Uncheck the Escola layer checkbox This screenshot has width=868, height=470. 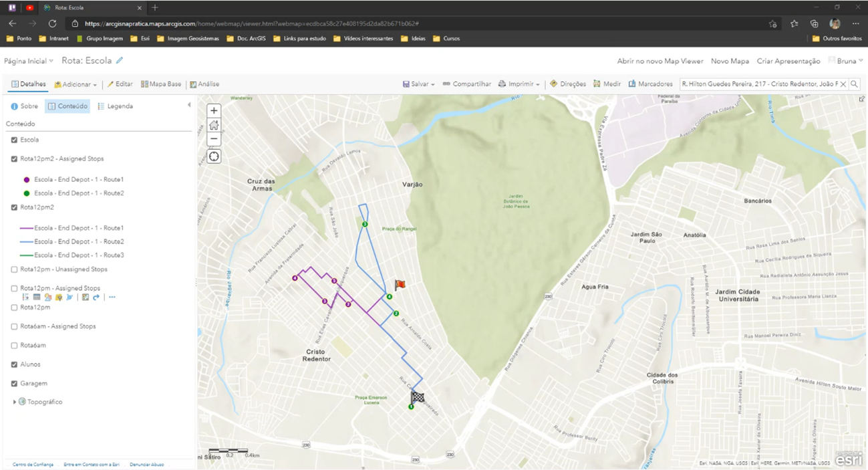tap(14, 140)
